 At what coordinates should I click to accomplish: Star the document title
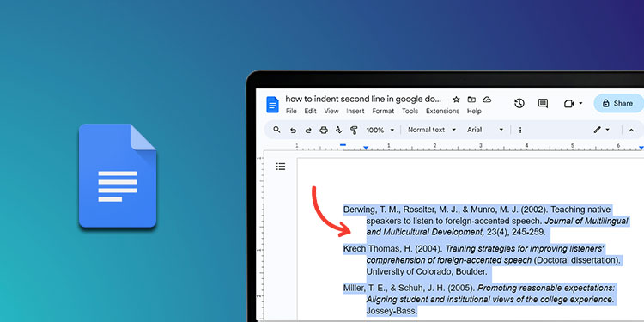(x=456, y=100)
